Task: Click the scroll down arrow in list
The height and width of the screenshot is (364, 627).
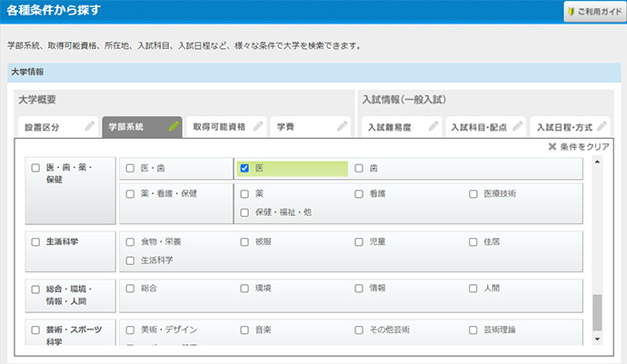Action: 597,339
